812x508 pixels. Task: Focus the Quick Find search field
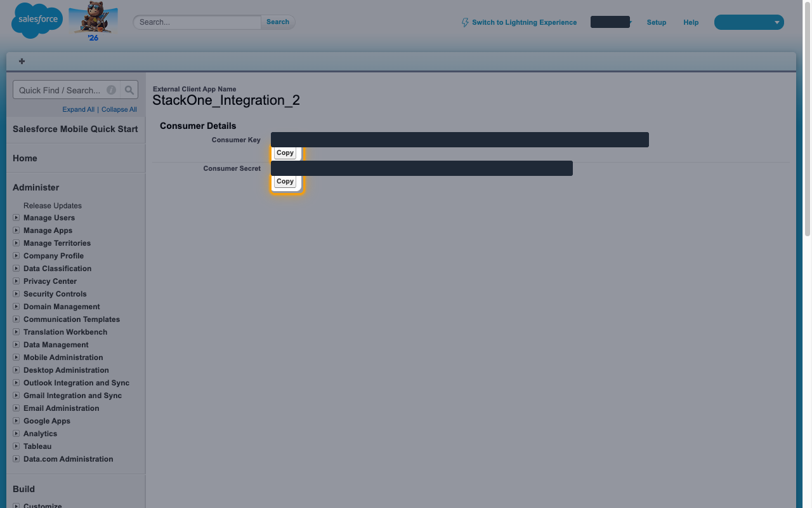pyautogui.click(x=67, y=90)
